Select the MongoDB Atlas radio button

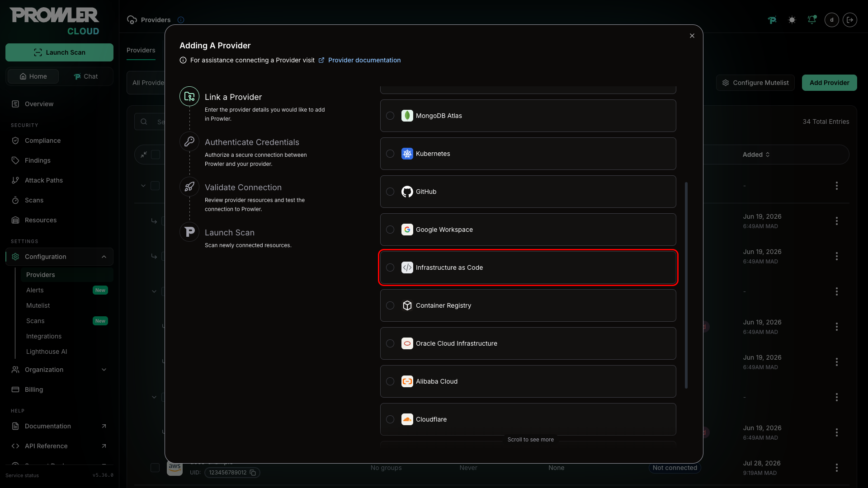(x=390, y=116)
